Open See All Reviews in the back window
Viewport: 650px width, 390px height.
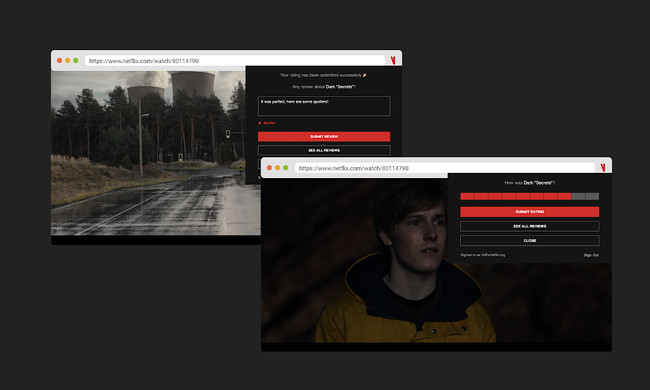pos(324,150)
